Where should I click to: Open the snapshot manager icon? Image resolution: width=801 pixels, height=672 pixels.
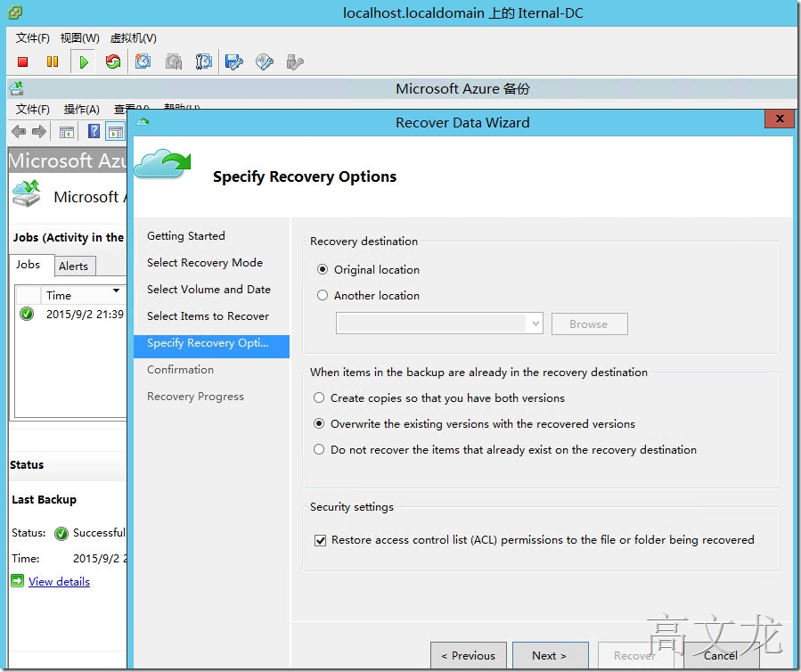203,62
